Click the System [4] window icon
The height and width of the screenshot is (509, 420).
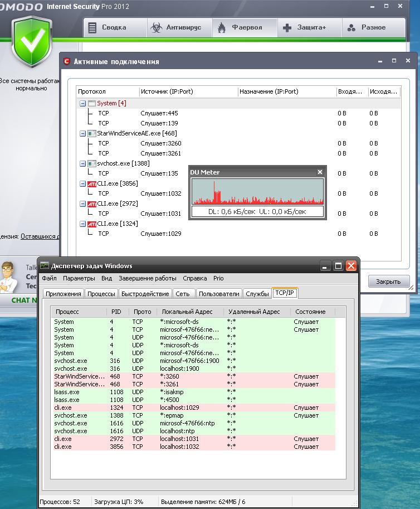[x=92, y=104]
